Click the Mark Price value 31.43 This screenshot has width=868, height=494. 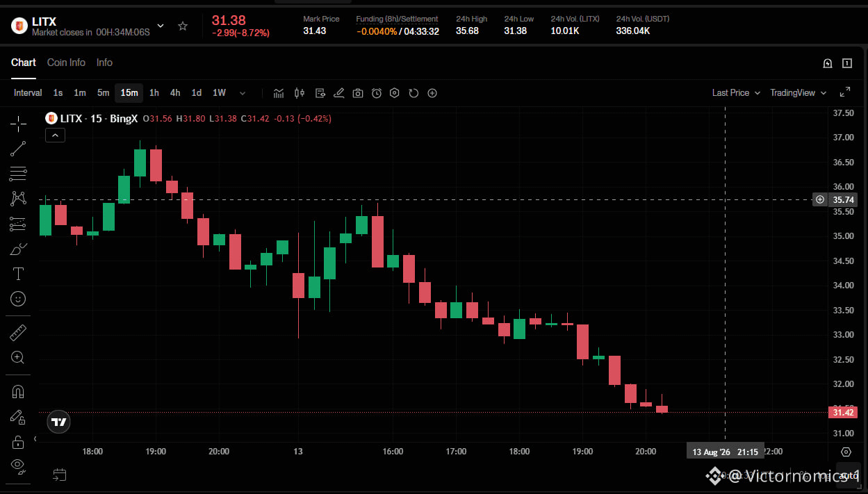pos(315,31)
